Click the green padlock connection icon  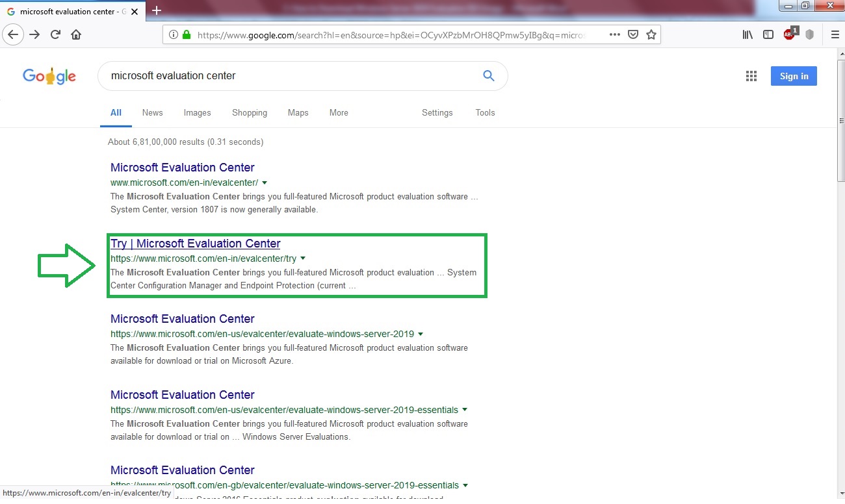(x=187, y=35)
